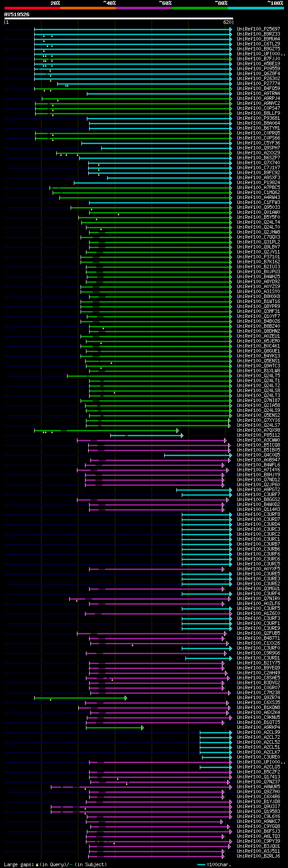288x868 pixels.
Task: Open hit UniRef100_B7FJJ0
Action: click(x=258, y=59)
